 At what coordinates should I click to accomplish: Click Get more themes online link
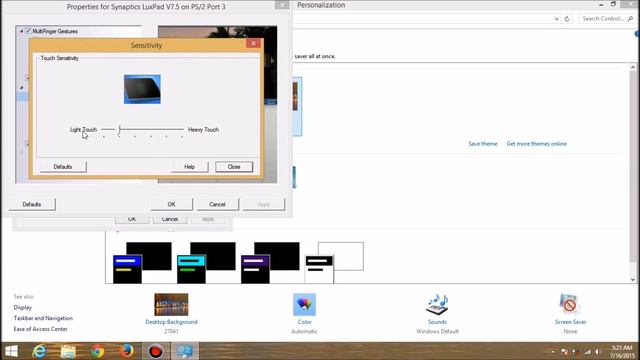coord(536,144)
